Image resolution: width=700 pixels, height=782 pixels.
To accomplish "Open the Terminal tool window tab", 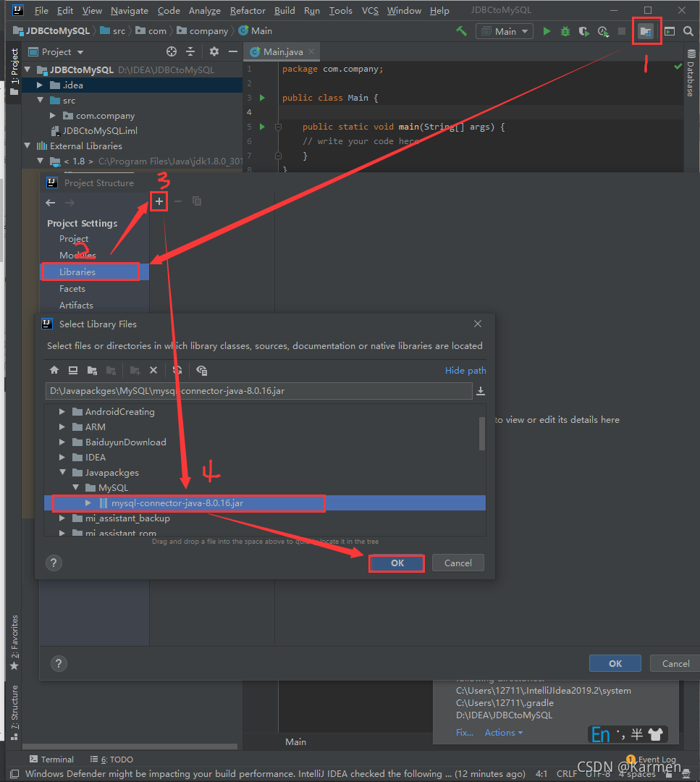I will tap(52, 759).
